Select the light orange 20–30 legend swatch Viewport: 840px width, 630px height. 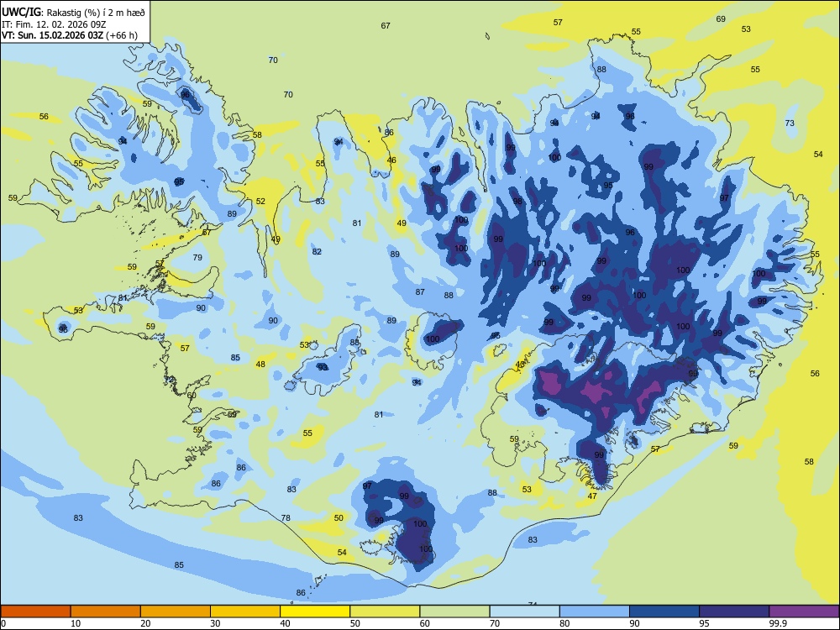[176, 612]
